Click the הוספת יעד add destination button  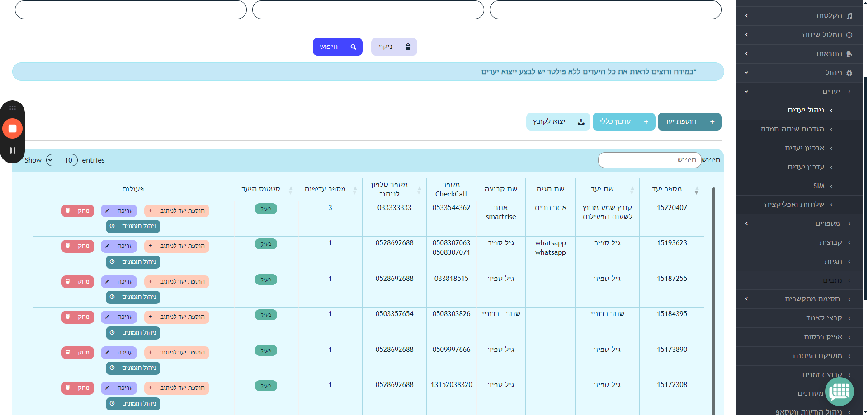689,121
